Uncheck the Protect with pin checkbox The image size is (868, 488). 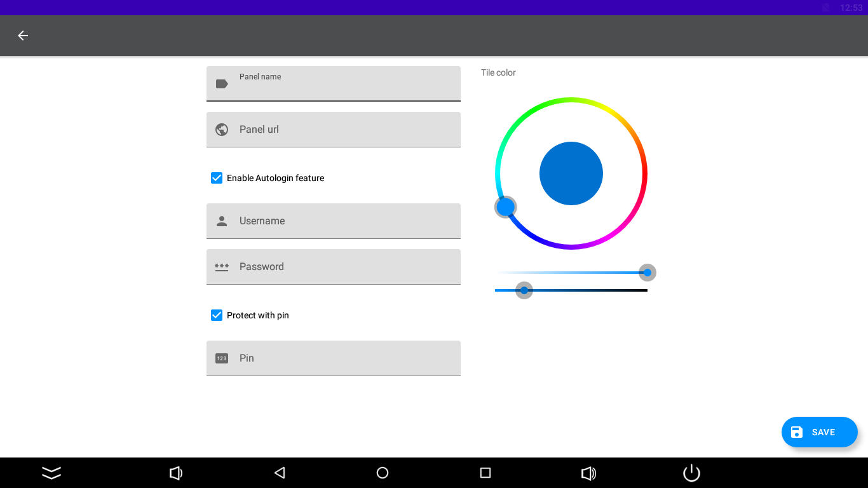point(217,315)
